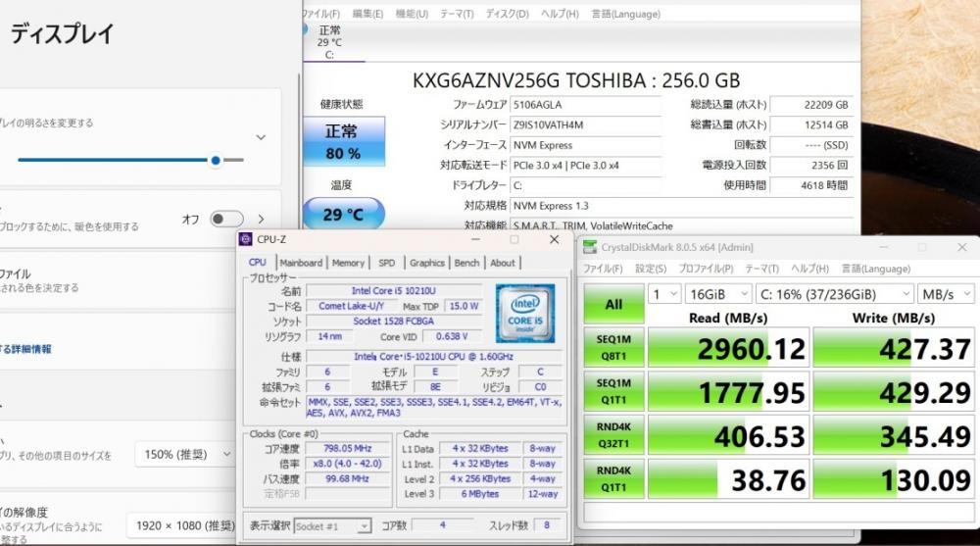Screen dimensions: 980x546
Task: Select drive from C: 16% dropdown
Action: click(834, 295)
